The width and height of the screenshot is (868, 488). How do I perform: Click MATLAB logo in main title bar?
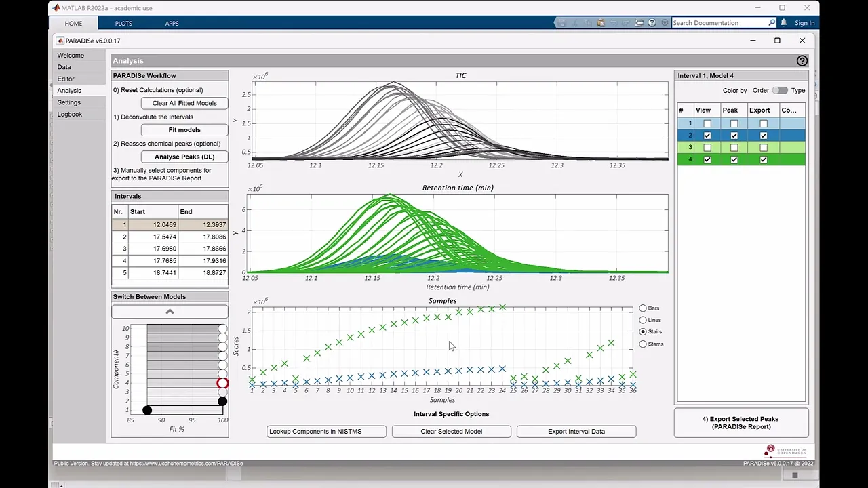(x=56, y=8)
